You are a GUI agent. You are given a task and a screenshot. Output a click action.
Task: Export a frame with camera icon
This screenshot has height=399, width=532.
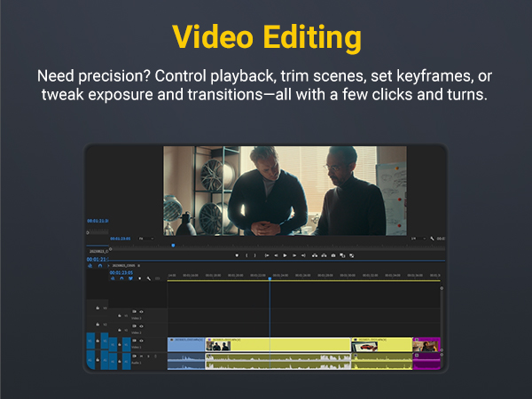[333, 255]
